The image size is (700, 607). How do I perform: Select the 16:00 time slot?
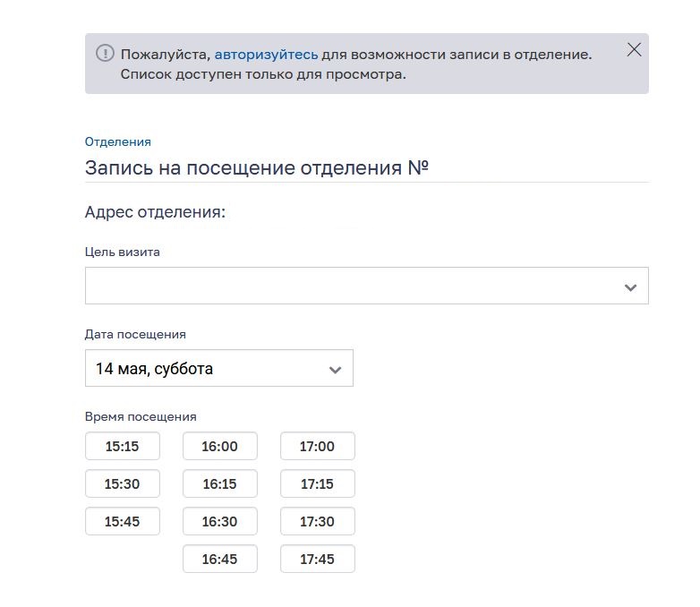click(x=220, y=446)
